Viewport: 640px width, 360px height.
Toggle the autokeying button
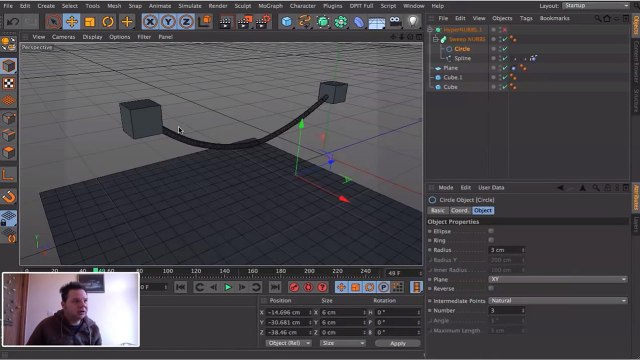308,287
